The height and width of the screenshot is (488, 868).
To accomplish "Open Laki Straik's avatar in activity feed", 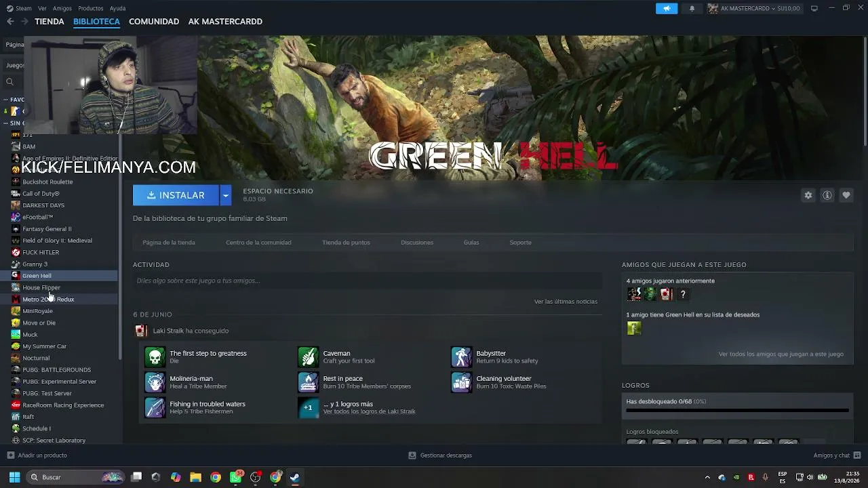I will tap(141, 331).
